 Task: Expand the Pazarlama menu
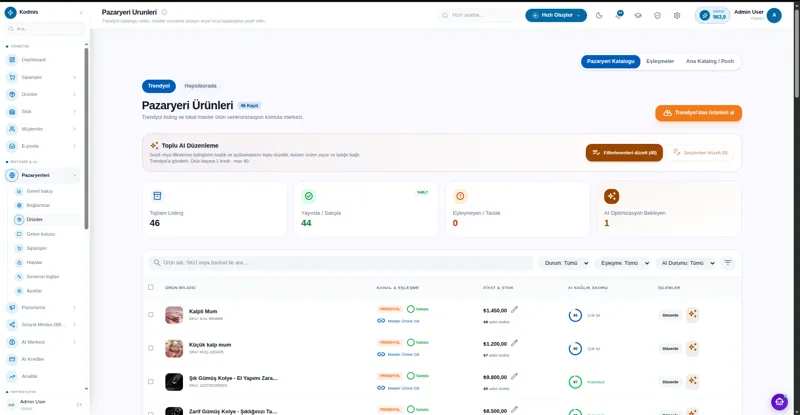coord(42,307)
